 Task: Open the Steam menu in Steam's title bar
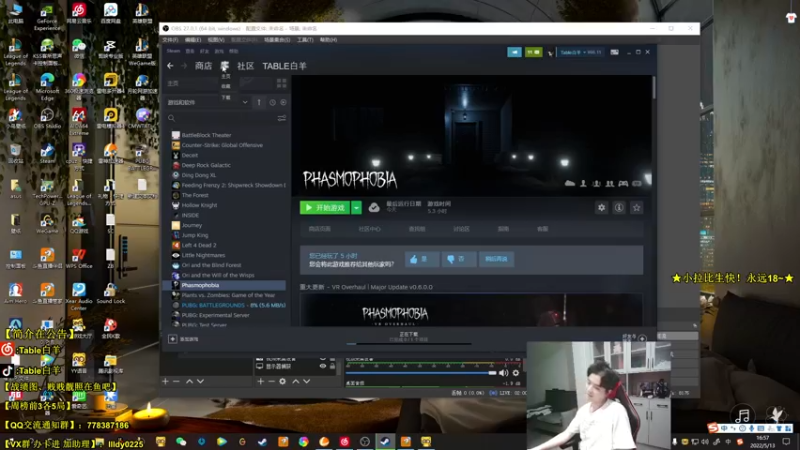[173, 51]
